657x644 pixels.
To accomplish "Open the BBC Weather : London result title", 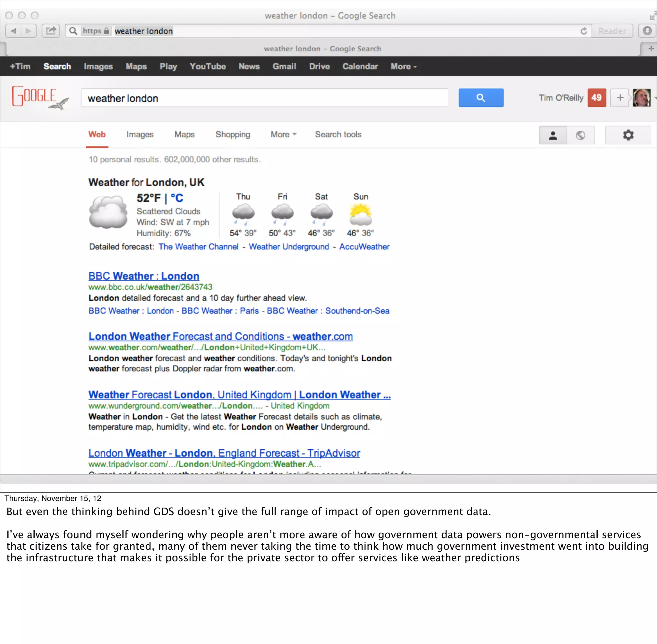I will click(x=144, y=276).
